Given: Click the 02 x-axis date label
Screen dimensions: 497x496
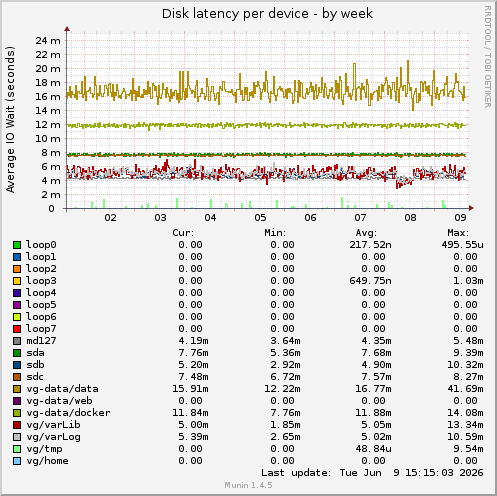Looking at the screenshot, I should 110,218.
